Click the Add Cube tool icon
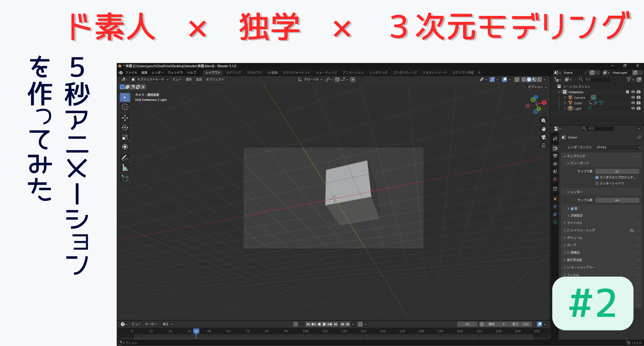Viewport: 644px width, 346px height. pos(125,178)
